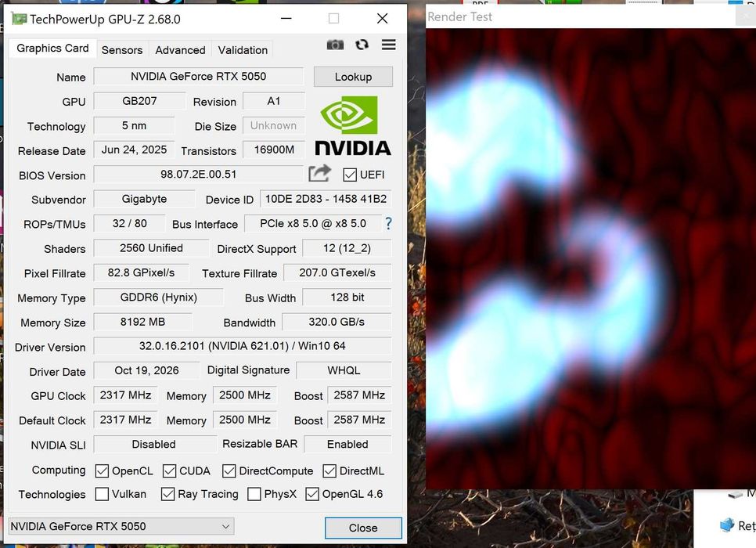Click the Shaders value 2560 Unified

coord(151,248)
